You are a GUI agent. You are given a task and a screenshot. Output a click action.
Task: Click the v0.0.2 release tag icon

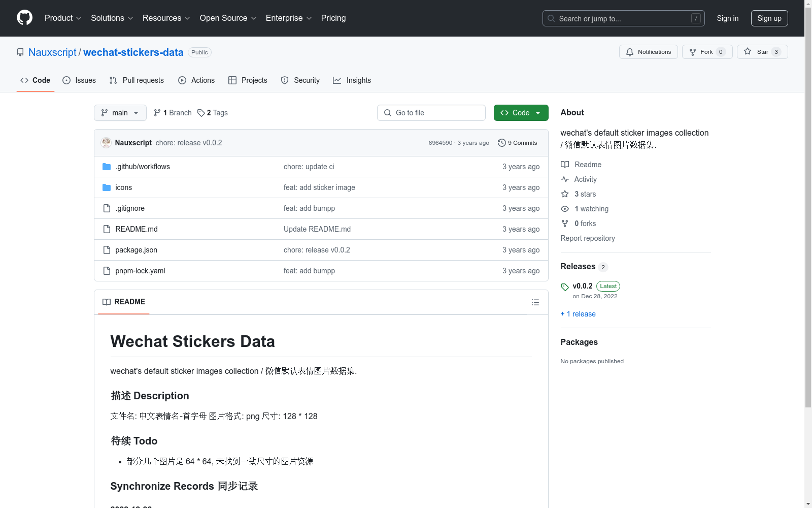[565, 287]
